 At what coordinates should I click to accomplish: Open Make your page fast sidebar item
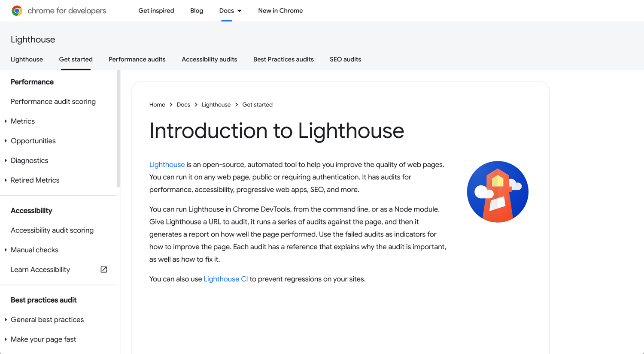coord(43,339)
